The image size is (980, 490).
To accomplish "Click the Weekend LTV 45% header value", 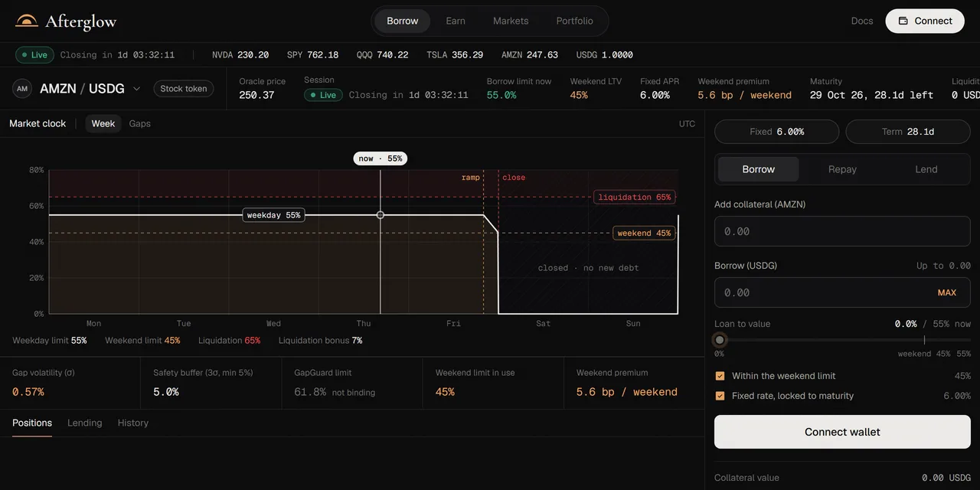I will point(579,95).
